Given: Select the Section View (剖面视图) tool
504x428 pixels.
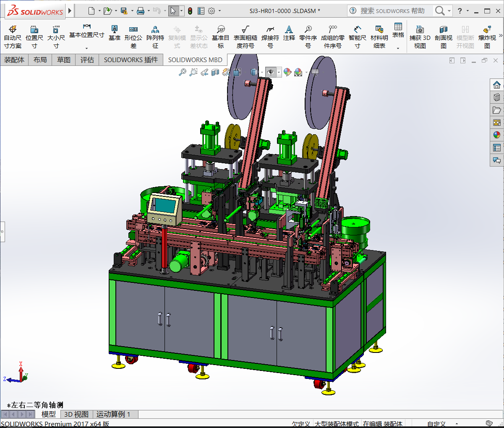Looking at the screenshot, I should (444, 37).
